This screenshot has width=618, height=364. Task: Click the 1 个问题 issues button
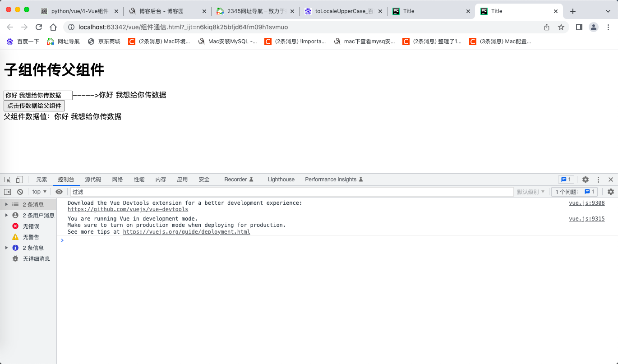click(575, 192)
